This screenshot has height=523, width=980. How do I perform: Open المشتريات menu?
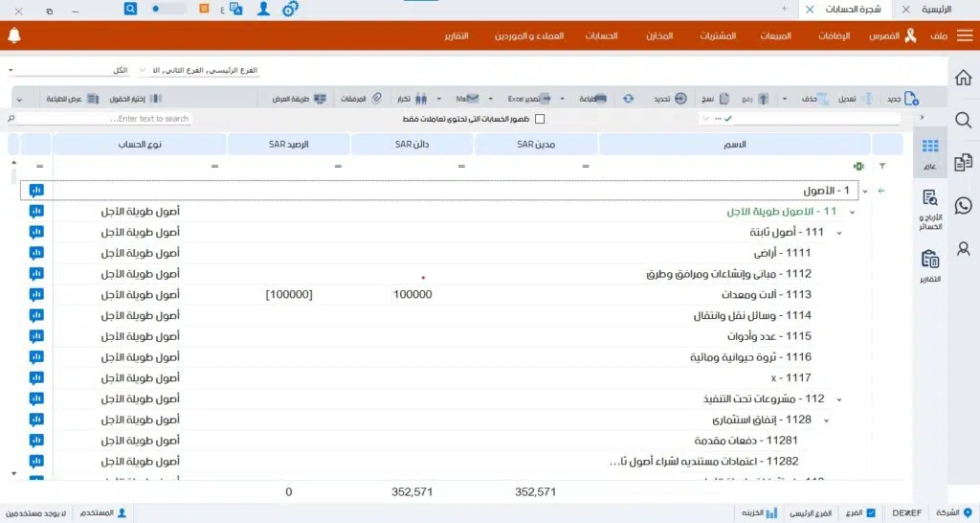coord(718,35)
